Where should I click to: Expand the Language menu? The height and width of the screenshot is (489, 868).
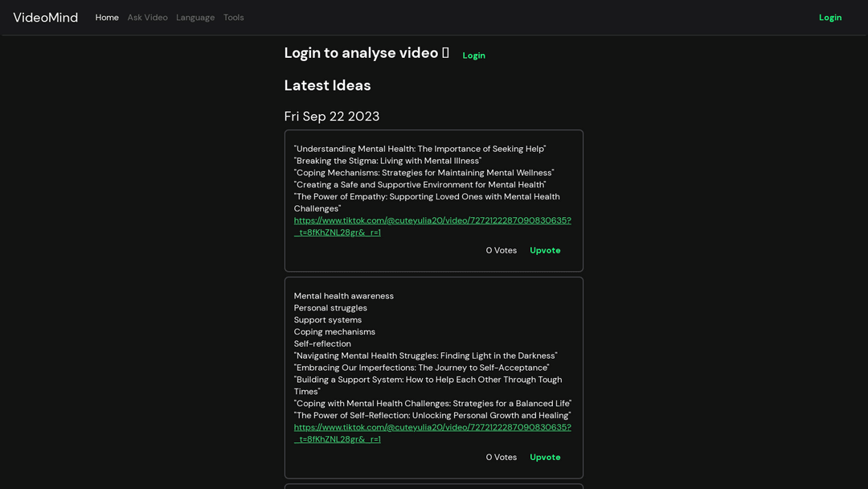tap(195, 18)
